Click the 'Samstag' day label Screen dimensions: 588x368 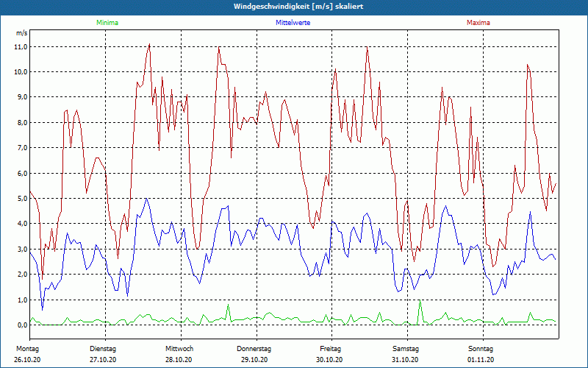pyautogui.click(x=406, y=349)
